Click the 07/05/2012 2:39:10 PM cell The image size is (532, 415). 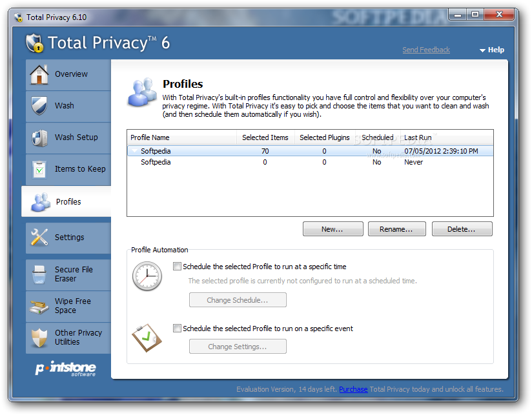click(441, 151)
